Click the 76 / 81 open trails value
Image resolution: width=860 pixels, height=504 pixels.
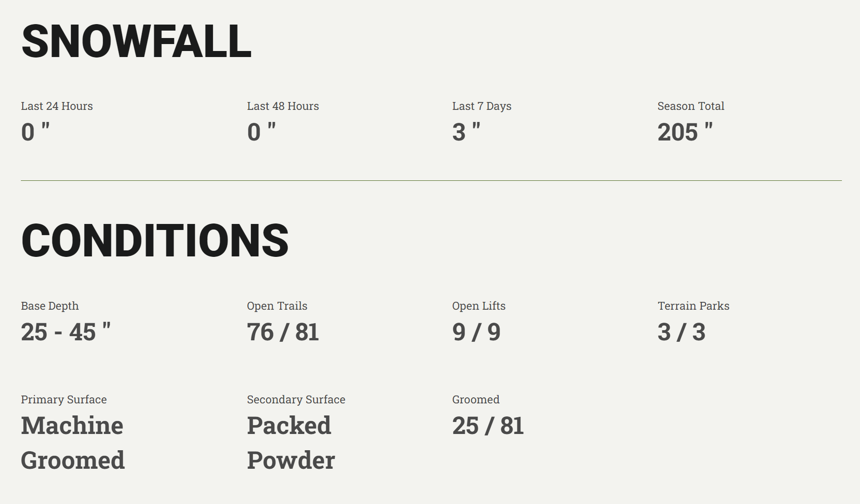pyautogui.click(x=283, y=332)
